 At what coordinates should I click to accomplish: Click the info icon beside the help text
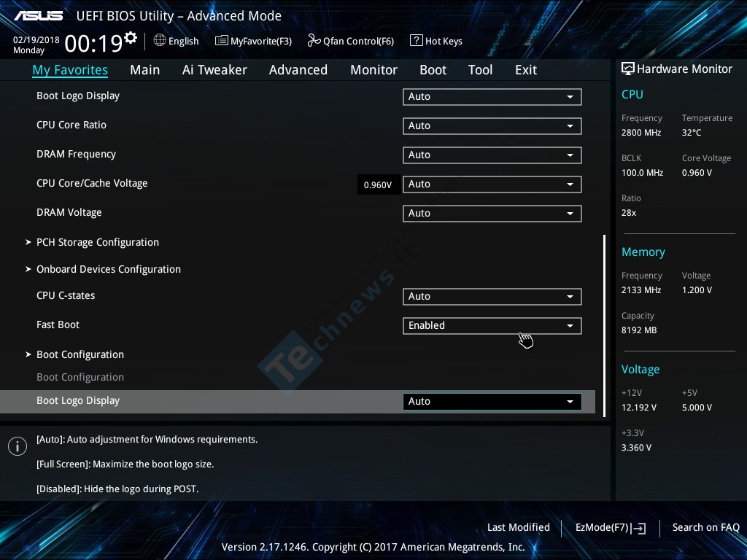pos(18,446)
